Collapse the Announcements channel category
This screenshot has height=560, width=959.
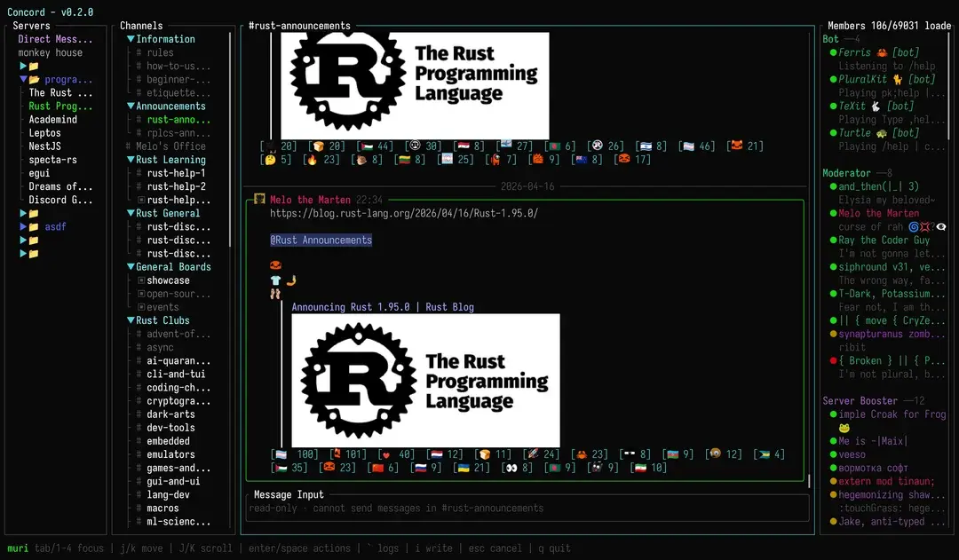[x=131, y=106]
